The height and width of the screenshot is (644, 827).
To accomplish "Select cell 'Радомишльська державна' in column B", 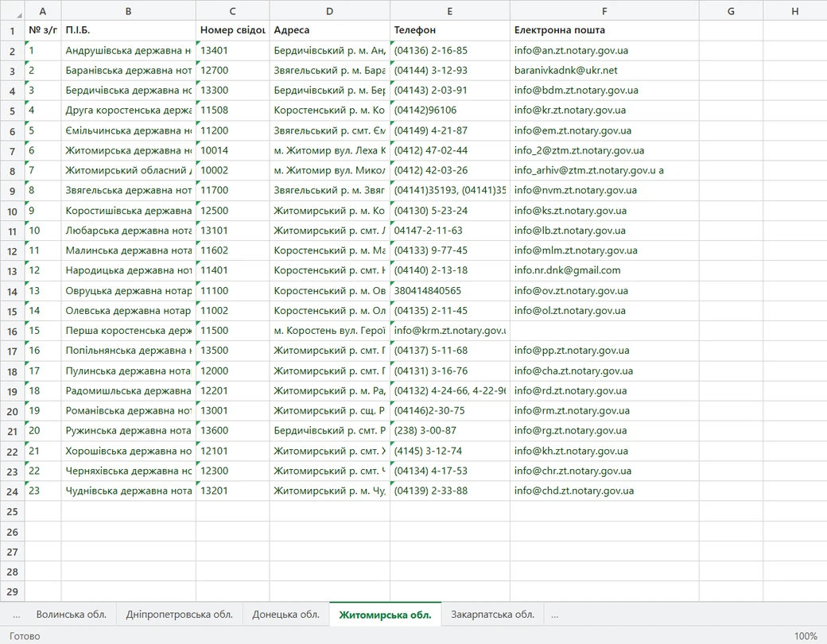I will coord(128,391).
